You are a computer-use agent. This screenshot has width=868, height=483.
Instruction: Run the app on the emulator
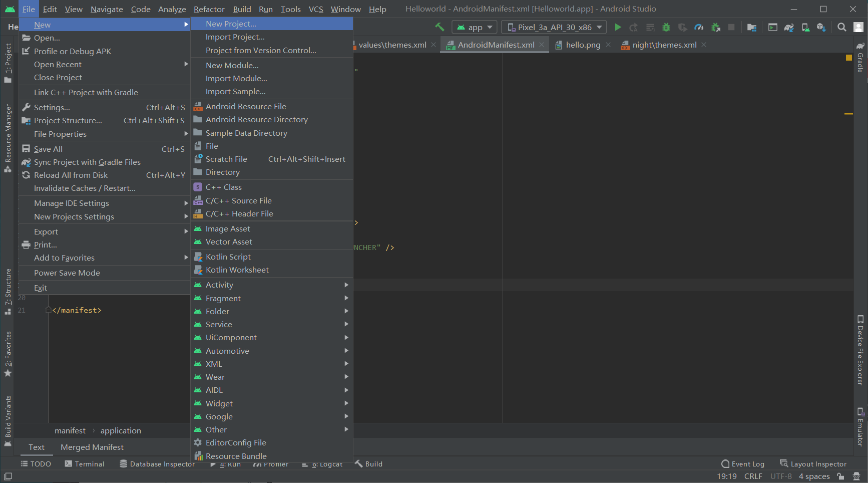(618, 27)
